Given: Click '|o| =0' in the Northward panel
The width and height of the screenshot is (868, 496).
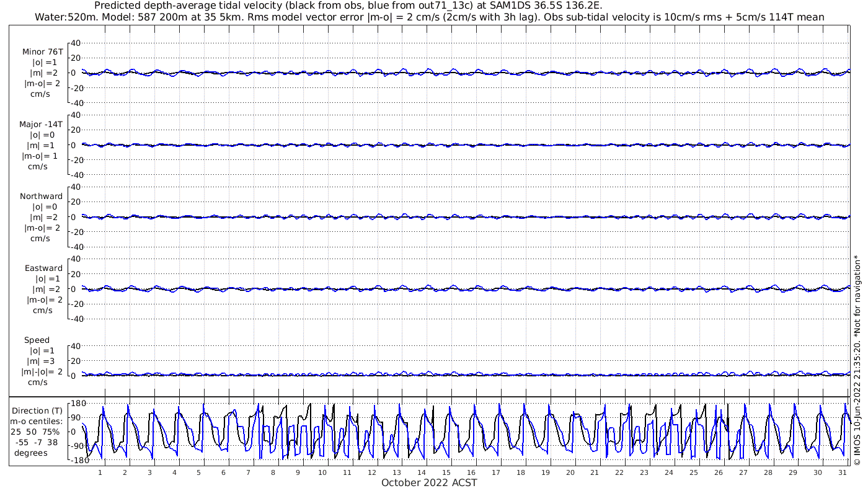Looking at the screenshot, I should (45, 207).
